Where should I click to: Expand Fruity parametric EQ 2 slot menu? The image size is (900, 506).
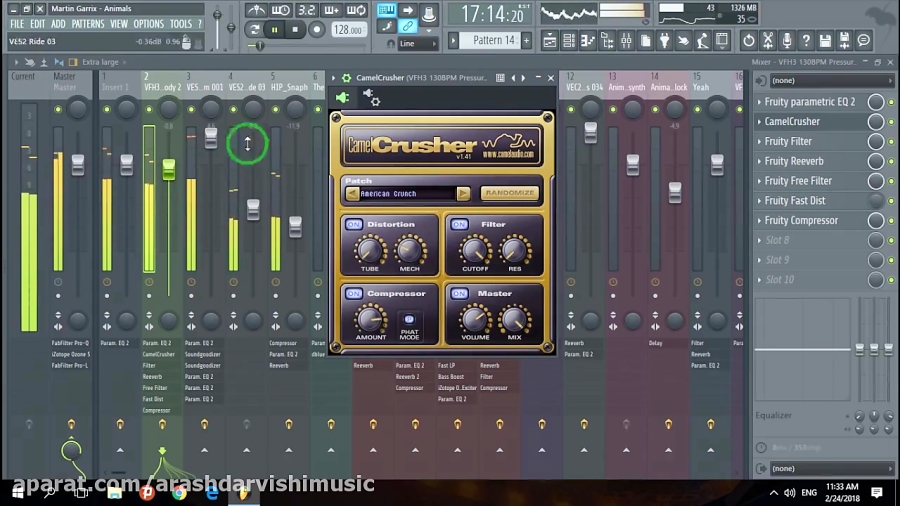[x=759, y=102]
